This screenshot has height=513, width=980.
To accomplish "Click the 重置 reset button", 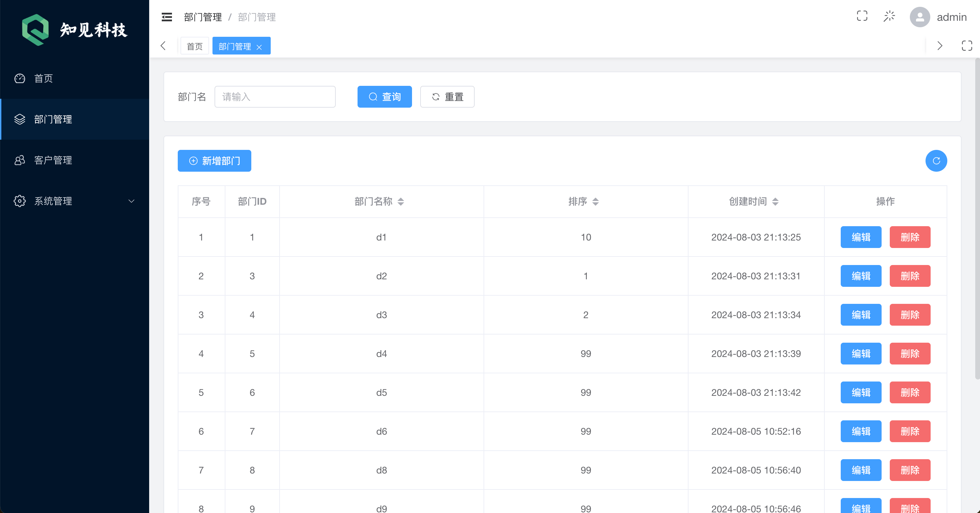I will coord(447,97).
